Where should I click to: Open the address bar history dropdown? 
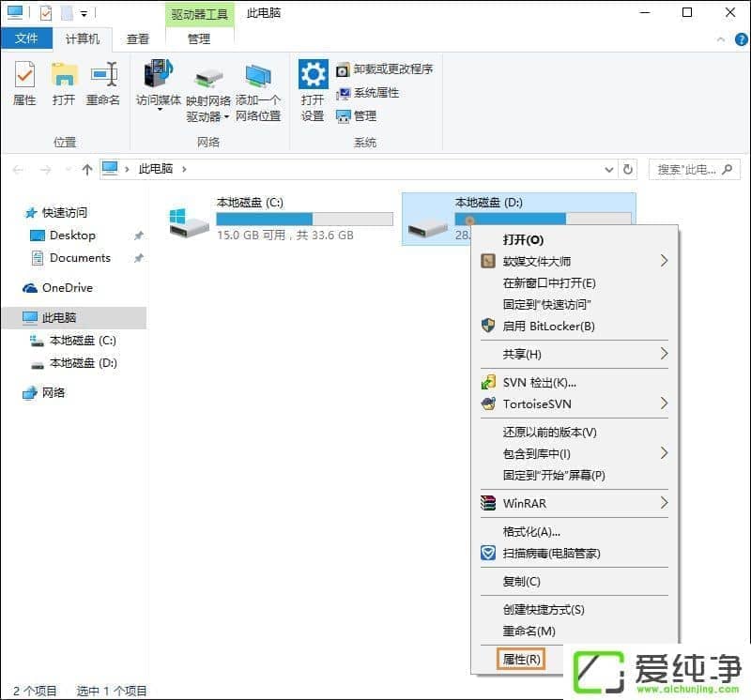(608, 169)
